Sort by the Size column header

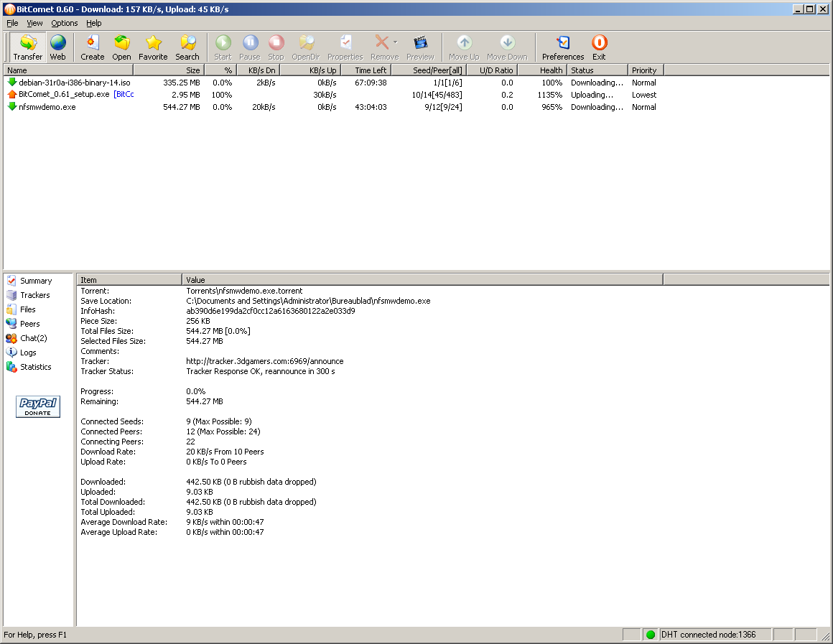click(169, 70)
